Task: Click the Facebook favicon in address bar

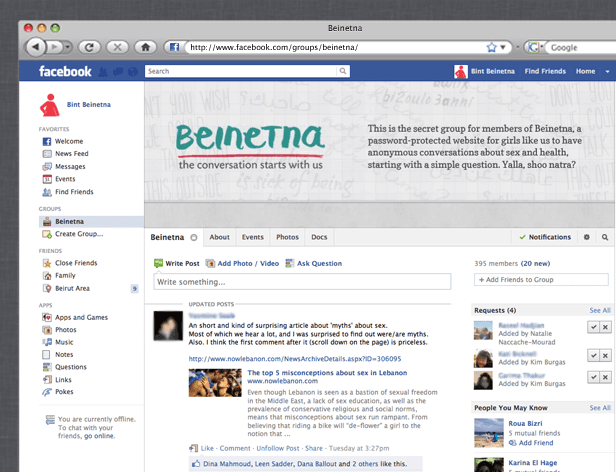Action: [174, 48]
